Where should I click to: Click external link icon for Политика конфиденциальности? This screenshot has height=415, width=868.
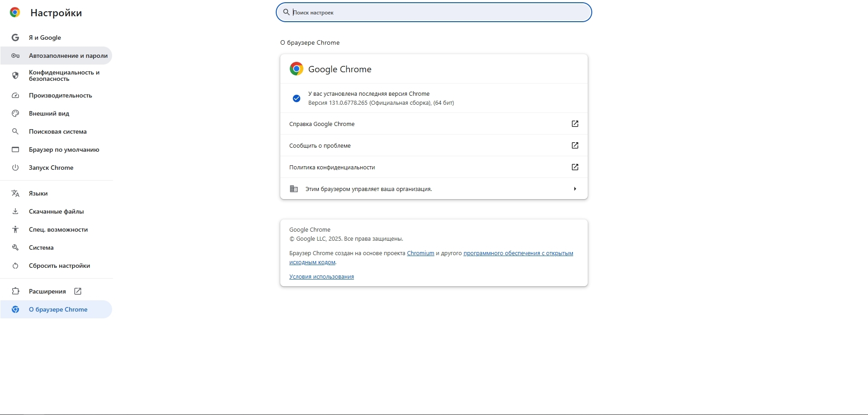[x=575, y=167]
